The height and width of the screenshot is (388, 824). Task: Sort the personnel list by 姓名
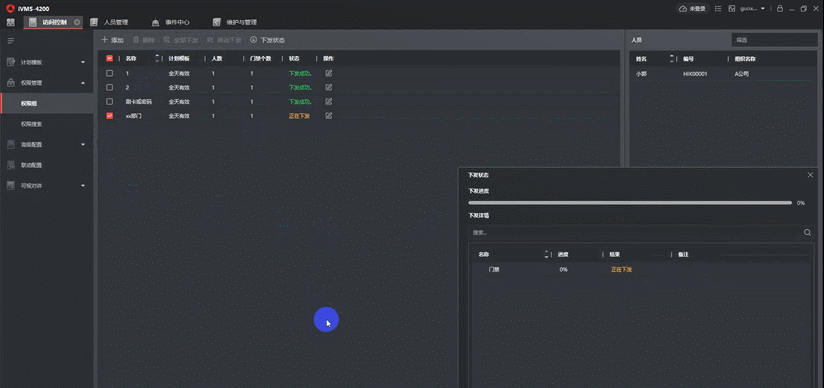[672, 59]
